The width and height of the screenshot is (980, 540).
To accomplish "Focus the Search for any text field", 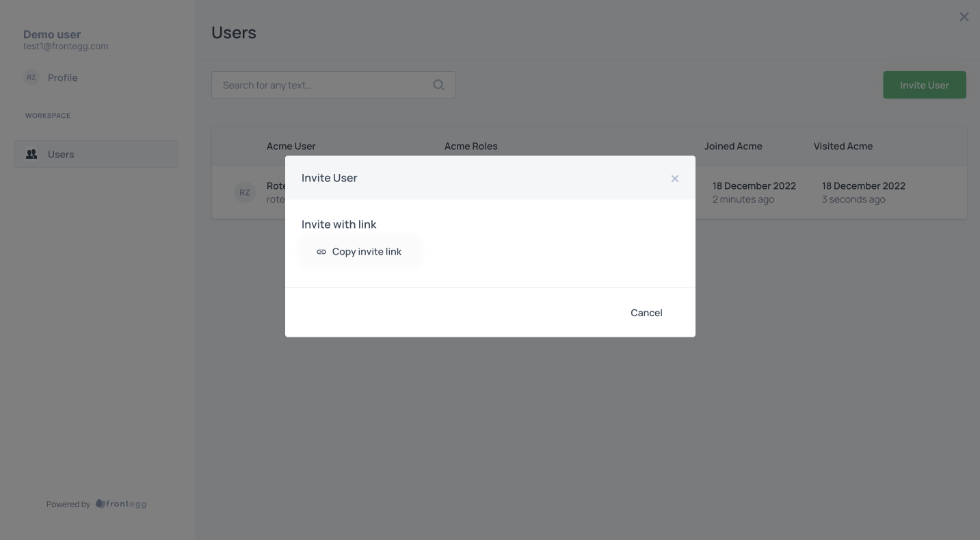I will click(x=333, y=85).
